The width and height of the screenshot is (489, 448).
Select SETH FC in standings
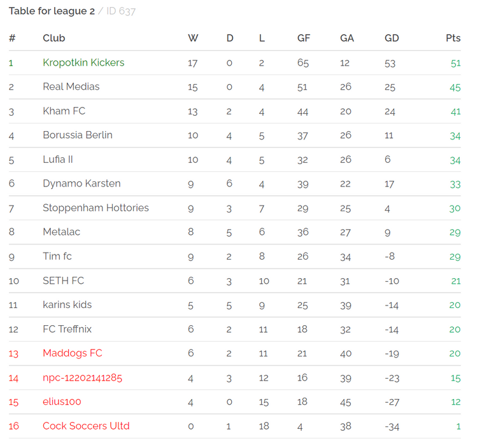[63, 280]
